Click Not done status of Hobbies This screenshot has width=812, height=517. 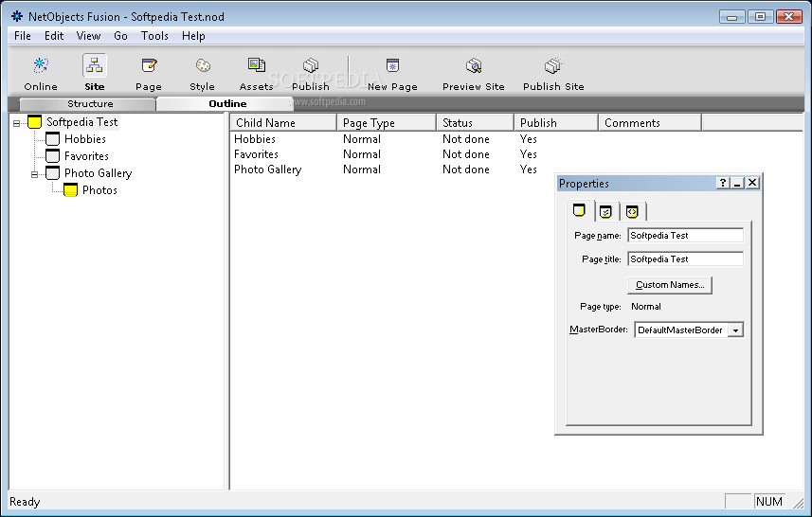click(465, 139)
